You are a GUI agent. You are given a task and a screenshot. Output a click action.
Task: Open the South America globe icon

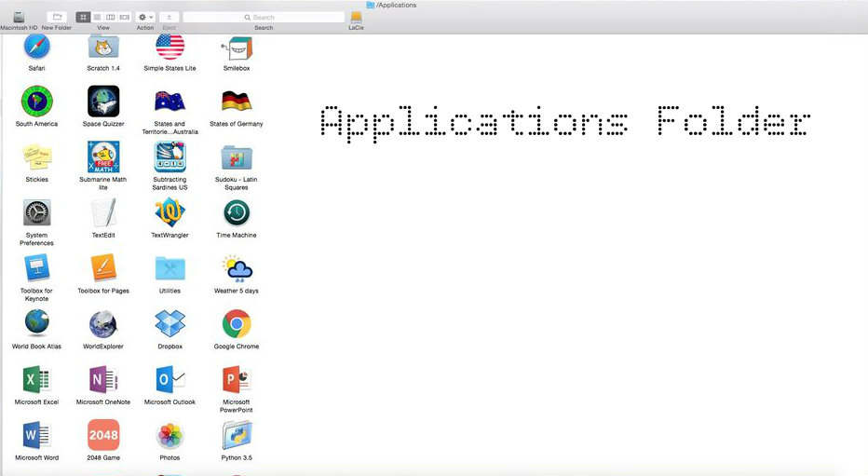pyautogui.click(x=36, y=102)
